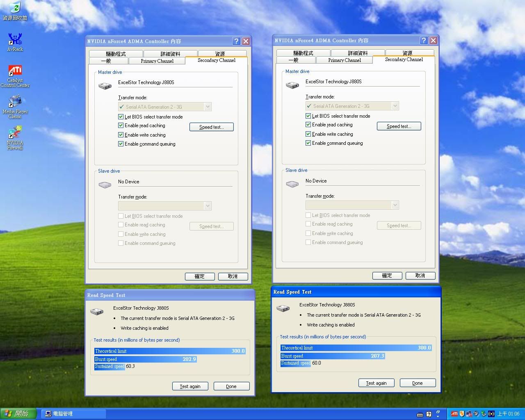Viewport: 525px width, 420px height.
Task: Click the disconnected network tray icon
Action: (469, 414)
